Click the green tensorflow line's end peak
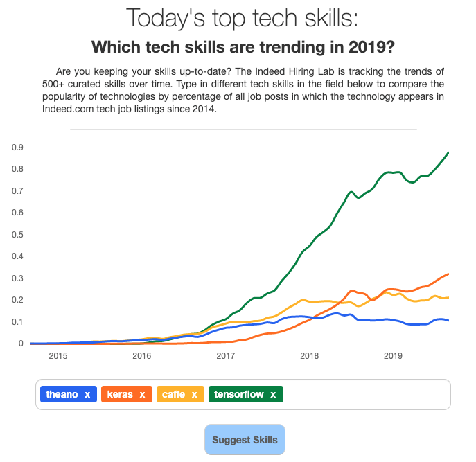Image resolution: width=476 pixels, height=462 pixels. [448, 152]
